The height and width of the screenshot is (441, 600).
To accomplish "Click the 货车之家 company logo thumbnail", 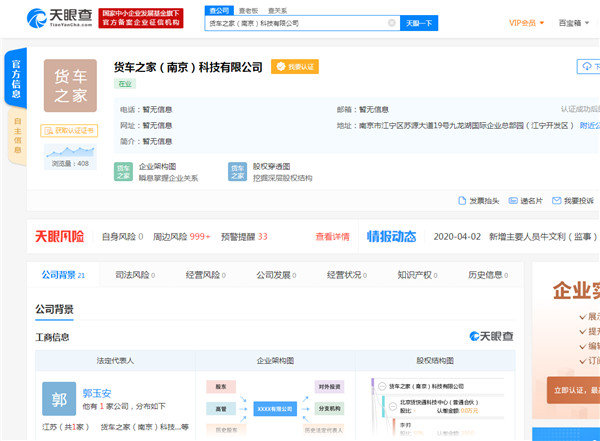I will (70, 85).
